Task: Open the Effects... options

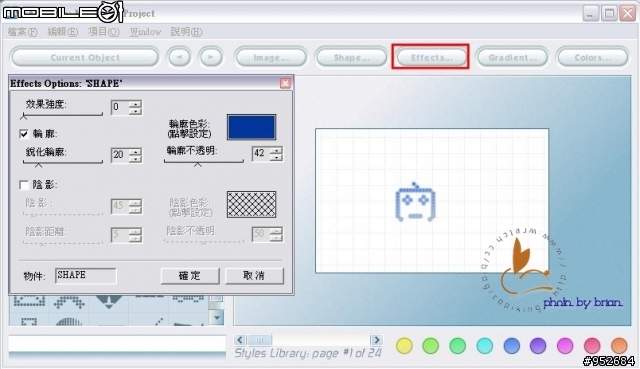Action: point(431,57)
